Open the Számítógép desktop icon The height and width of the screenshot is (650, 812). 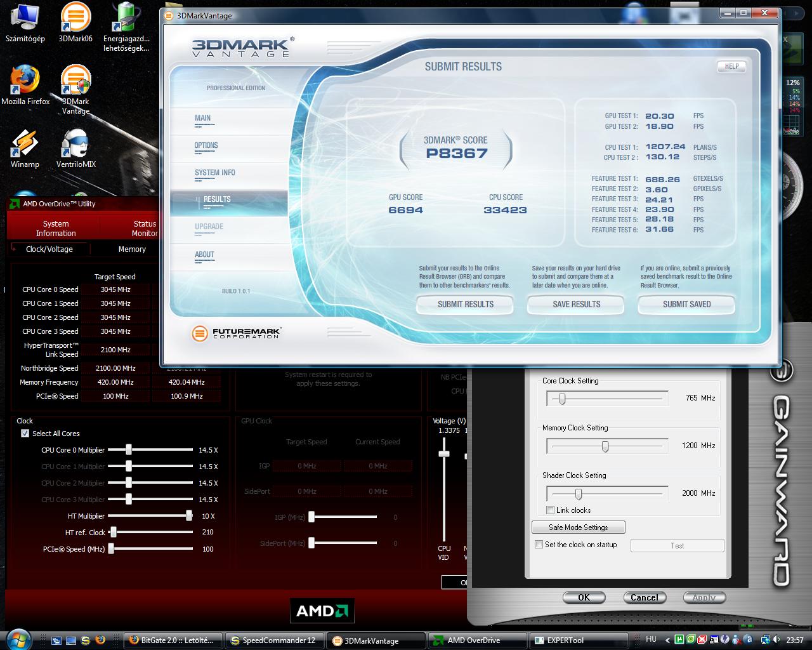[x=25, y=23]
